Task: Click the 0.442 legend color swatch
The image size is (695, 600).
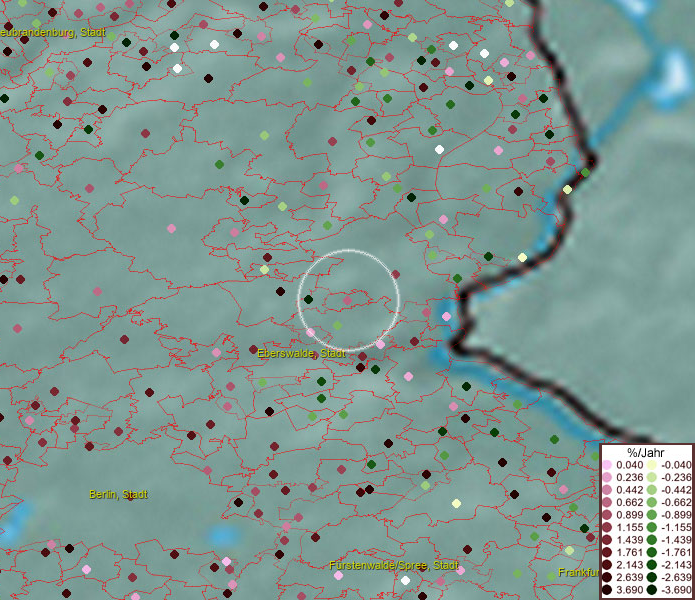Action: click(607, 490)
